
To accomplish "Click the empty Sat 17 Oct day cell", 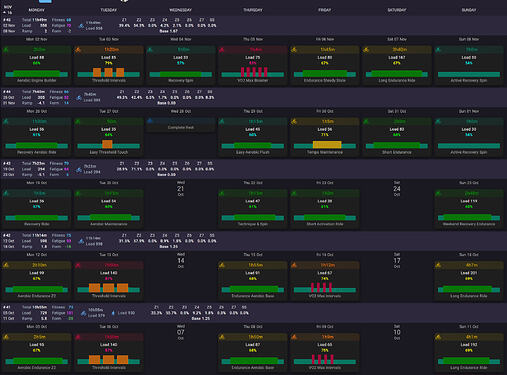I will (x=397, y=277).
